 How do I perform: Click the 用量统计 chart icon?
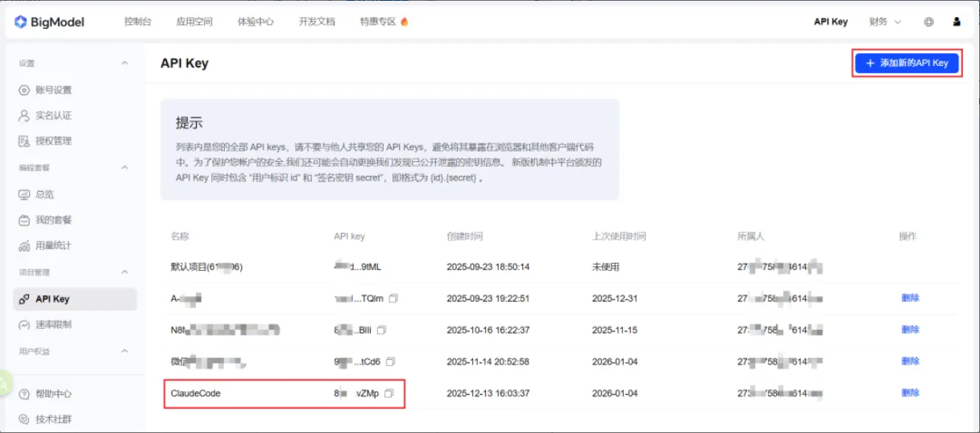tap(24, 246)
